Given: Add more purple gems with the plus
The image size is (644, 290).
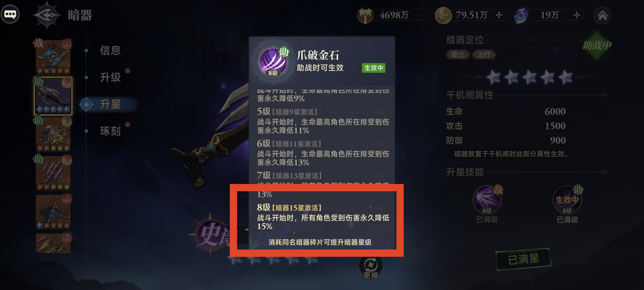Looking at the screenshot, I should [577, 15].
